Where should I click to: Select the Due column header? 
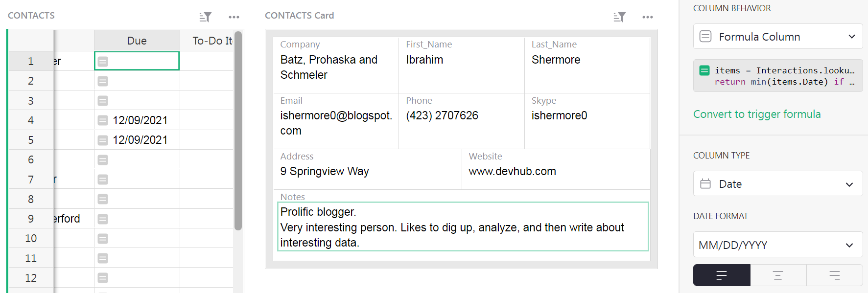point(137,41)
